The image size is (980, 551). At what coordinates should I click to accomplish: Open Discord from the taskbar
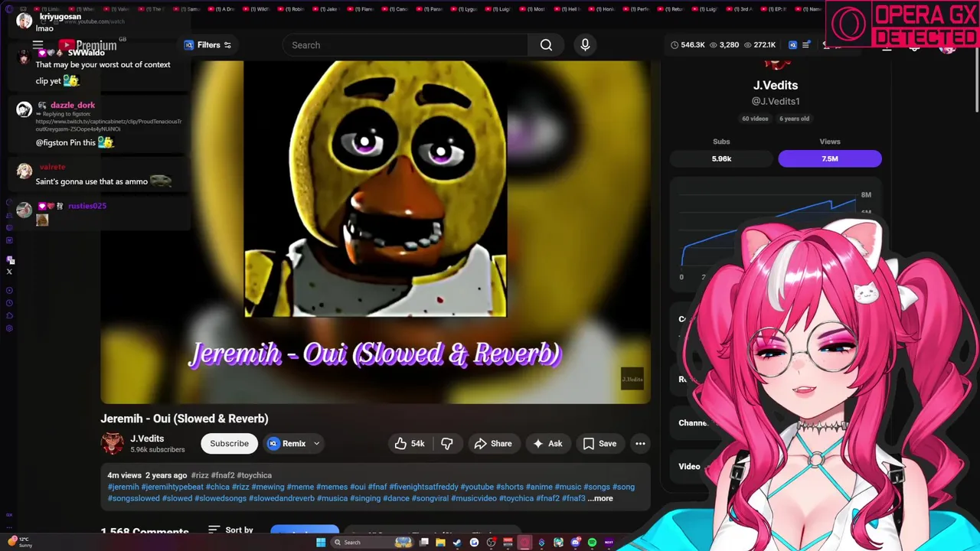click(x=575, y=543)
